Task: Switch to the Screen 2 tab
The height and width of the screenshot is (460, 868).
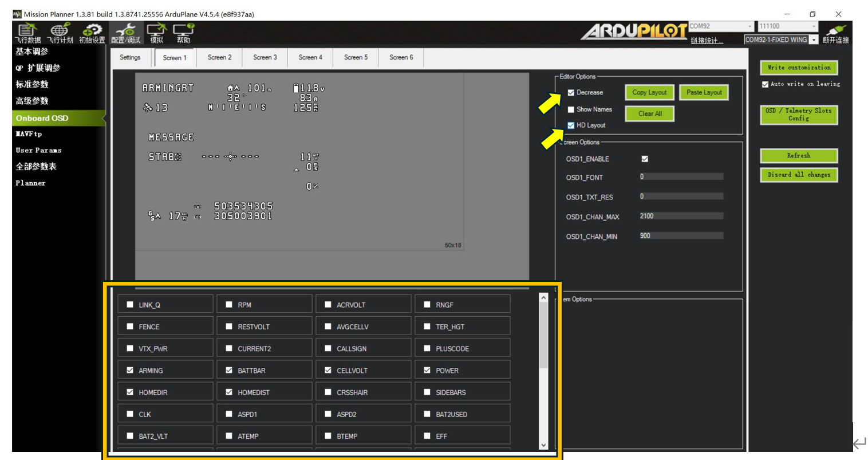Action: pos(219,57)
